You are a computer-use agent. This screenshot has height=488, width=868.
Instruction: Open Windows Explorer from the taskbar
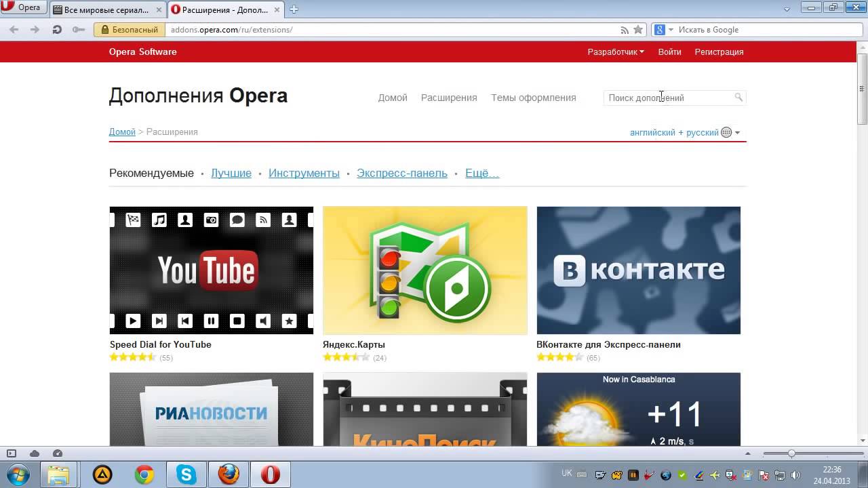pyautogui.click(x=59, y=474)
